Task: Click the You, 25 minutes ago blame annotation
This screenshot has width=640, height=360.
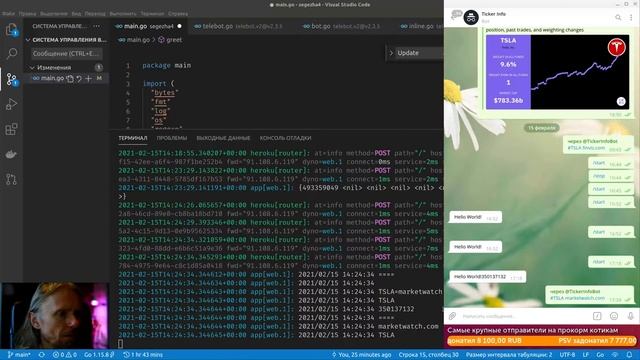Action: (x=361, y=355)
